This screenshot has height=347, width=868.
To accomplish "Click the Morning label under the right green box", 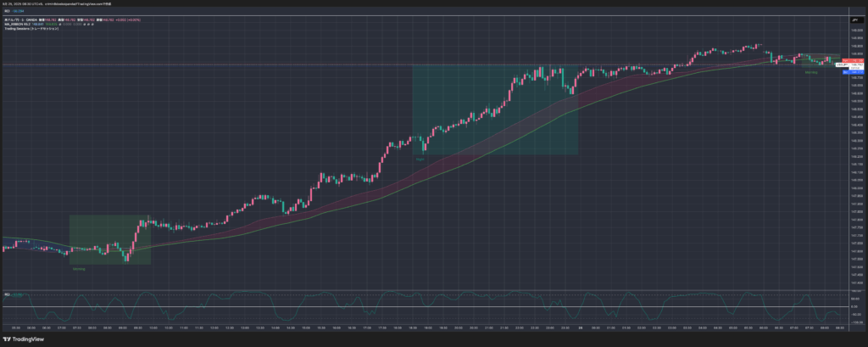I will [811, 73].
